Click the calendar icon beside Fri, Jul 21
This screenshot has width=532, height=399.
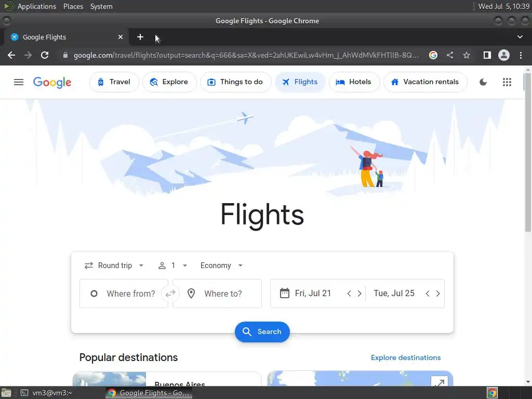(x=285, y=293)
